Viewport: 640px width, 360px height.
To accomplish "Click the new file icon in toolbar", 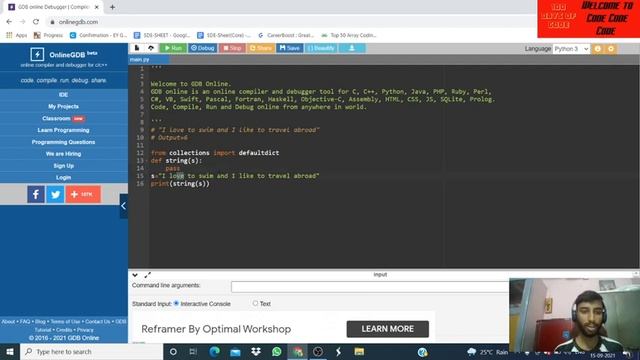I will point(137,48).
